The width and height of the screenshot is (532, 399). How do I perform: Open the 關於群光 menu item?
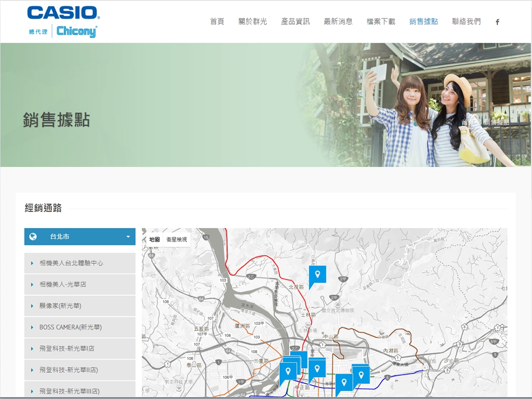click(253, 22)
